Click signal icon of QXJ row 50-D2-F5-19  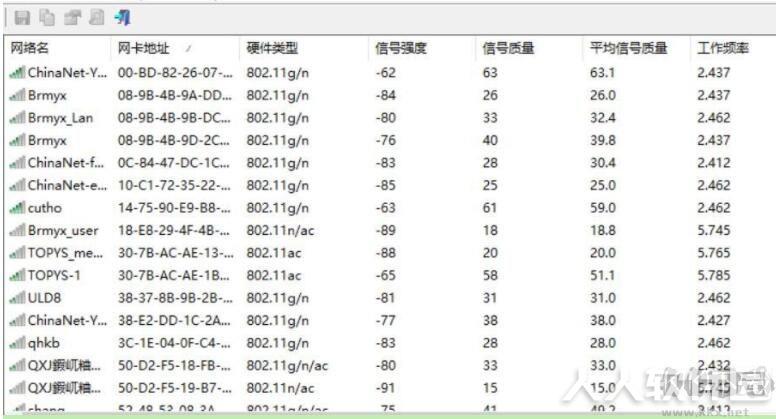(x=17, y=388)
